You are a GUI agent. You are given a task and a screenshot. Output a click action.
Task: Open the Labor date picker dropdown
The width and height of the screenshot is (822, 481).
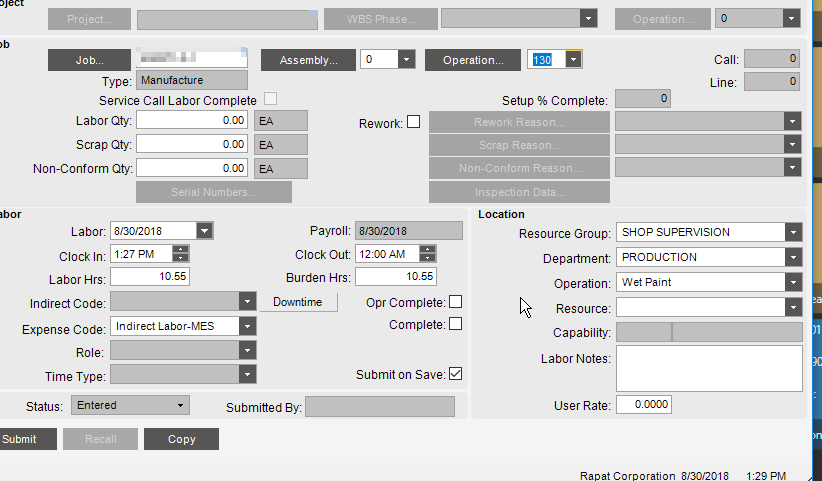coord(204,231)
